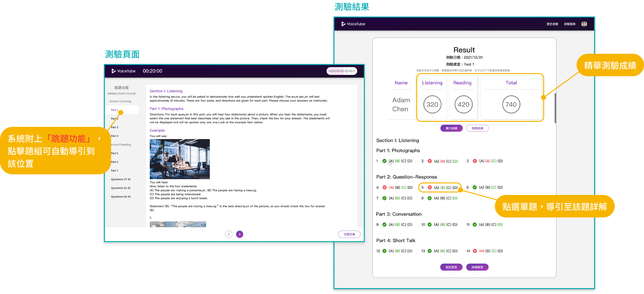Jump to Part 3 in sidebar
Screen dimensions: 644x294
tap(115, 127)
